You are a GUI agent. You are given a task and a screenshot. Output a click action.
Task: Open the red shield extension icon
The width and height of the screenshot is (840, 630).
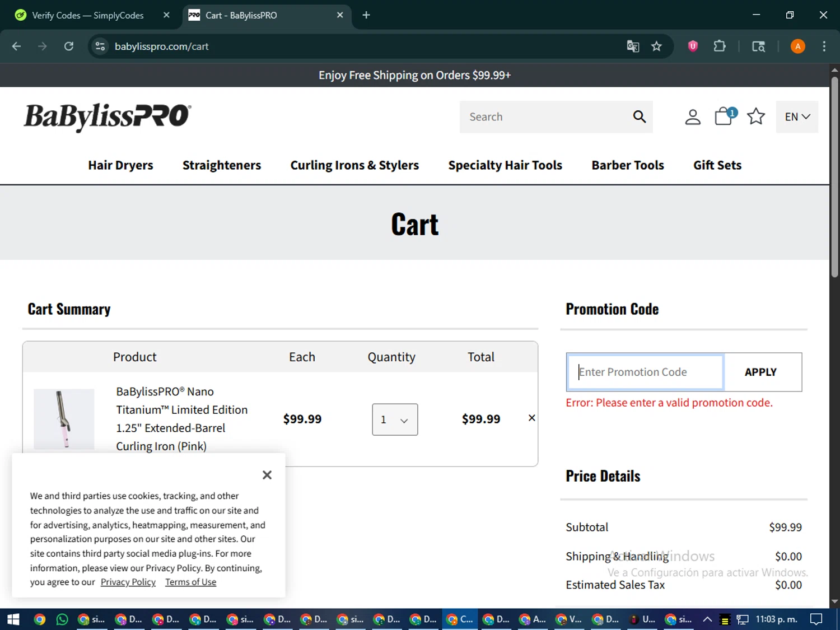pos(693,46)
